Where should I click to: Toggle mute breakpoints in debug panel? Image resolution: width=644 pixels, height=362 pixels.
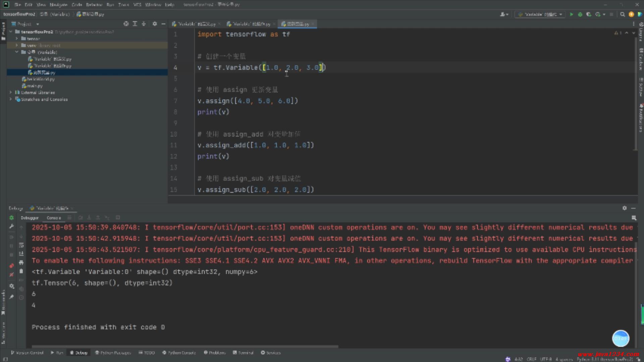(11, 275)
